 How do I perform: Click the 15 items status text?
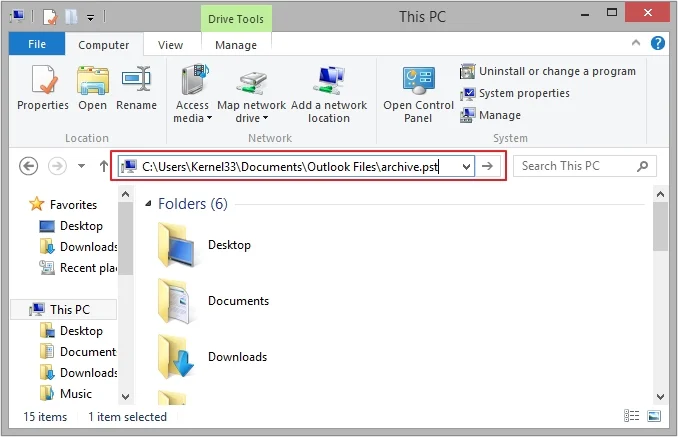pos(45,417)
